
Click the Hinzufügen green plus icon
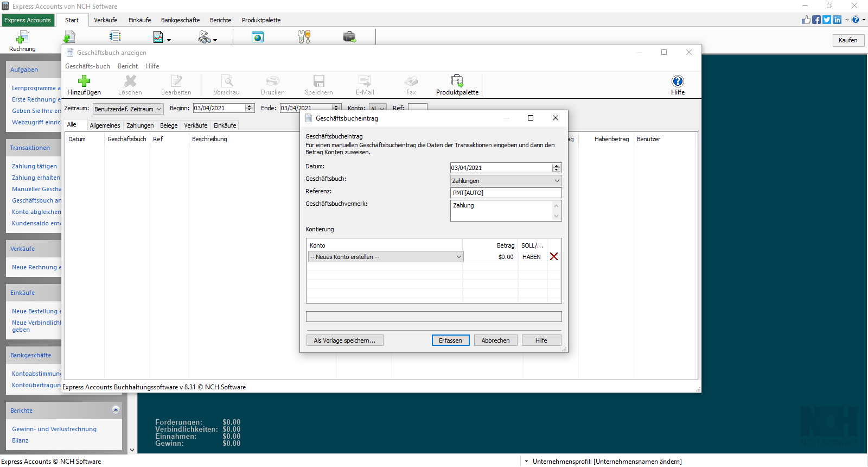click(x=84, y=81)
